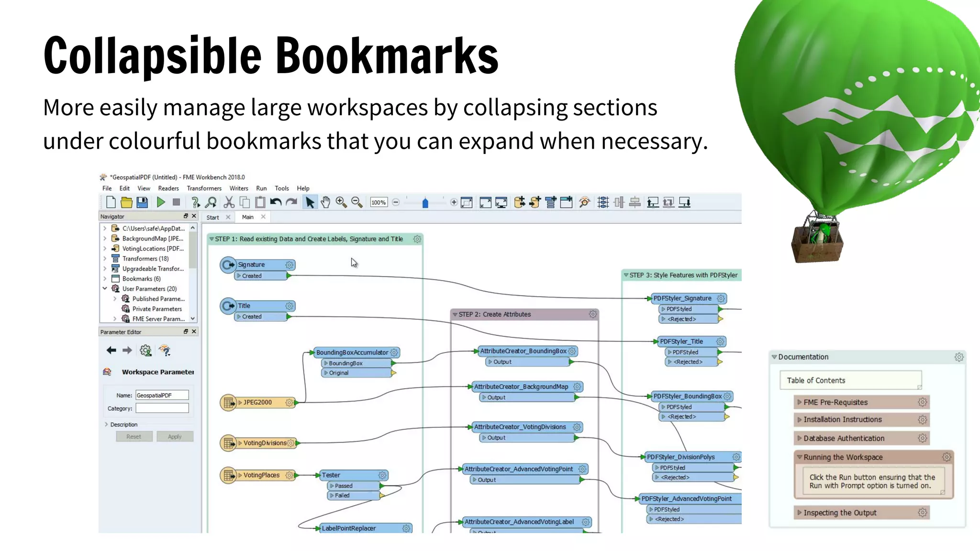Open the Documentation bookmark gear icon
The height and width of the screenshot is (551, 980).
pos(959,357)
